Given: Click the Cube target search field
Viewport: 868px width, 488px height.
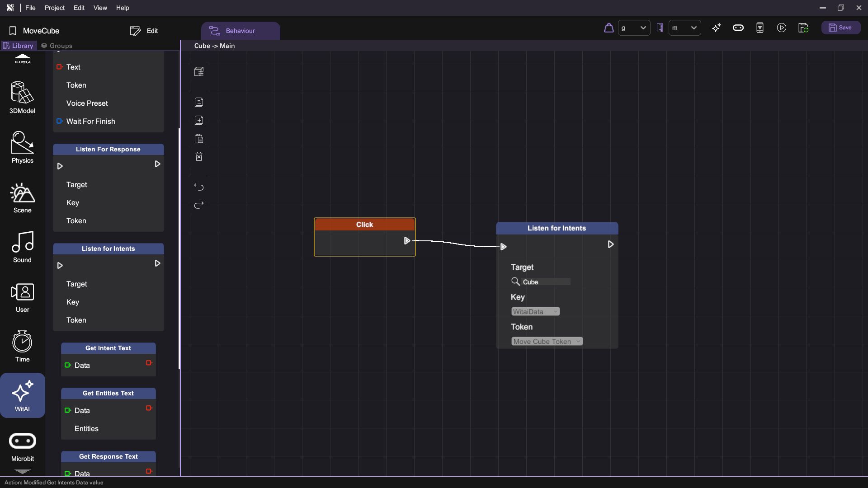Looking at the screenshot, I should coord(546,282).
